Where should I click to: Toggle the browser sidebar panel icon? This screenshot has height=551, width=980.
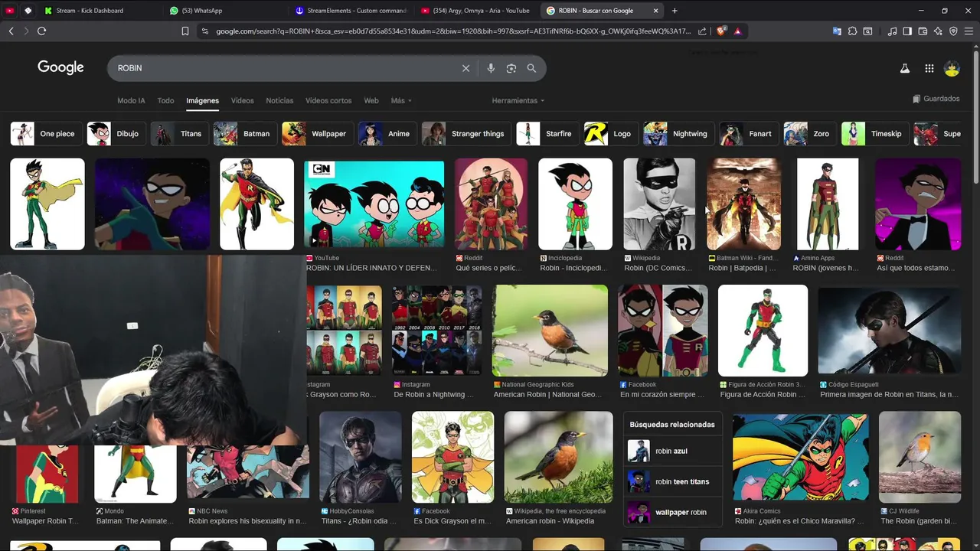coord(907,31)
